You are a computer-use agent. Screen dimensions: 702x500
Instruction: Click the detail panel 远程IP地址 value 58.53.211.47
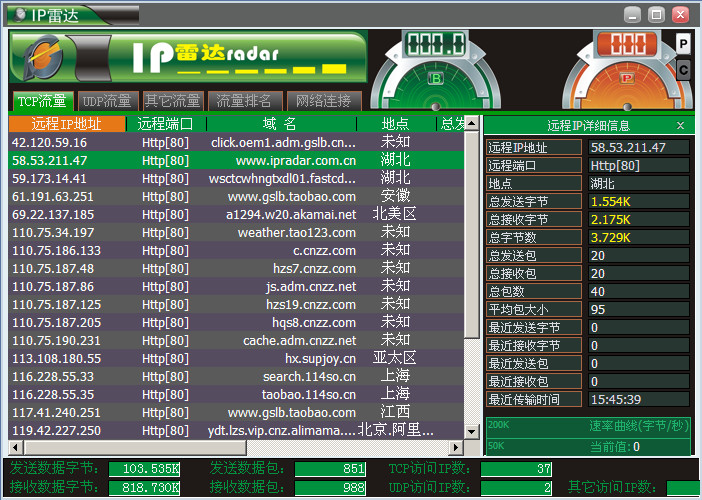point(639,148)
